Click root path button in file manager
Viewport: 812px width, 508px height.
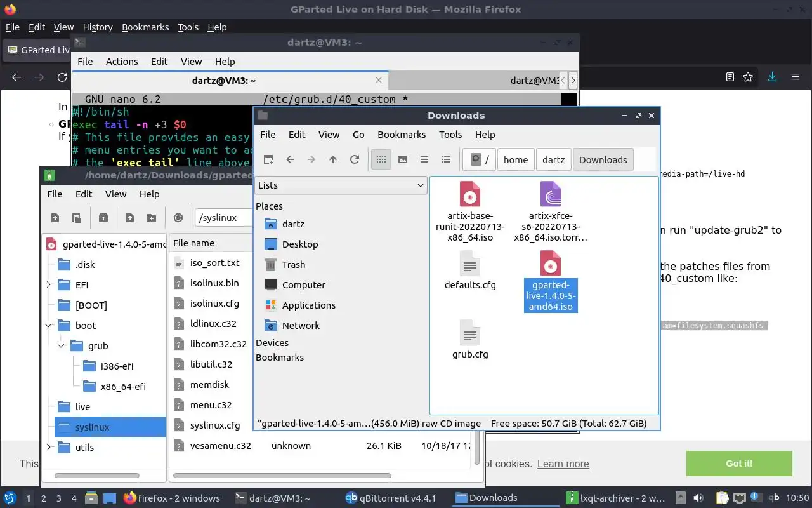point(480,159)
